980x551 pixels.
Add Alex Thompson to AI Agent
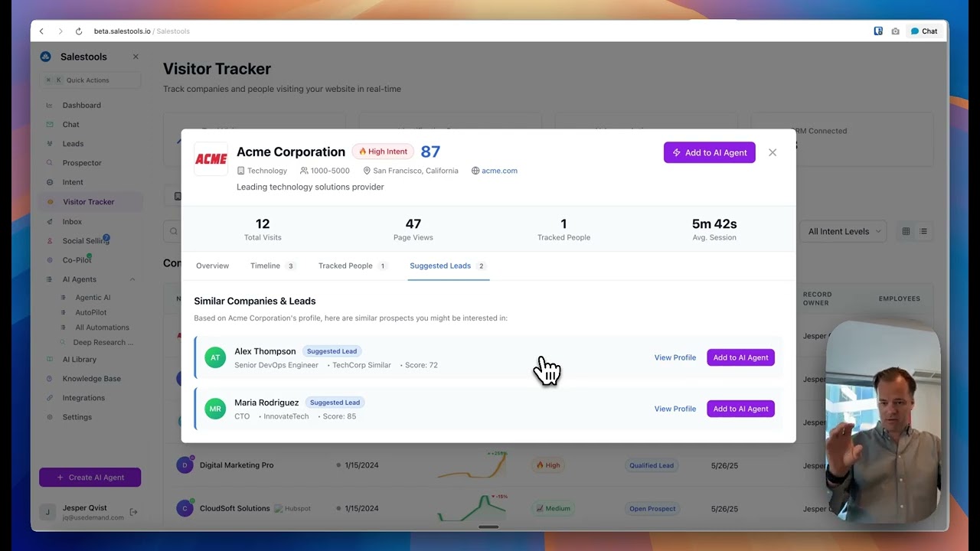click(x=740, y=357)
